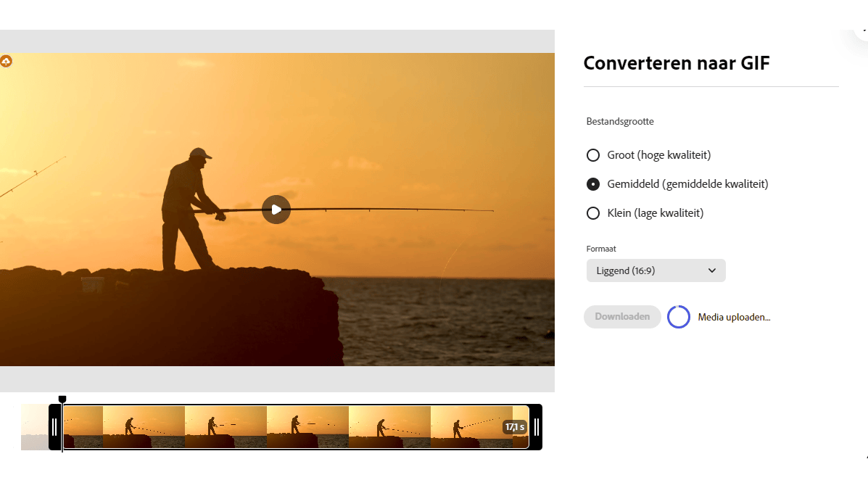Open the Formaat dropdown Liggend (16:9)
This screenshot has width=868, height=488.
coord(656,270)
